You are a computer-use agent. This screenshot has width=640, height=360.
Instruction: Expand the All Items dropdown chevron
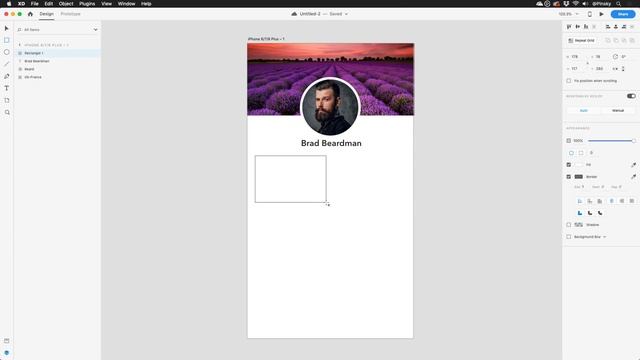point(96,30)
